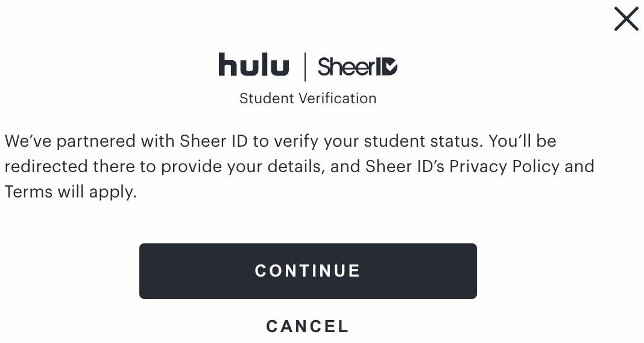The image size is (644, 343).
Task: Click the word Terms in the notice
Action: [x=29, y=192]
